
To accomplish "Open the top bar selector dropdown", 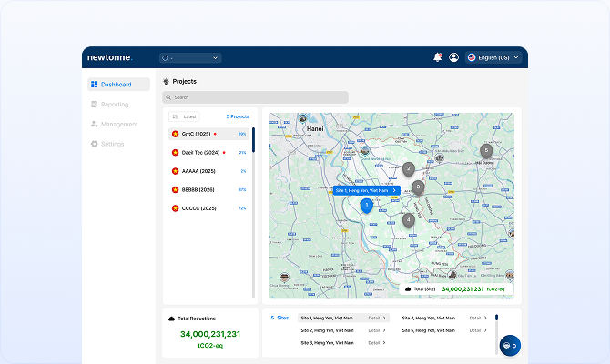I will (190, 57).
